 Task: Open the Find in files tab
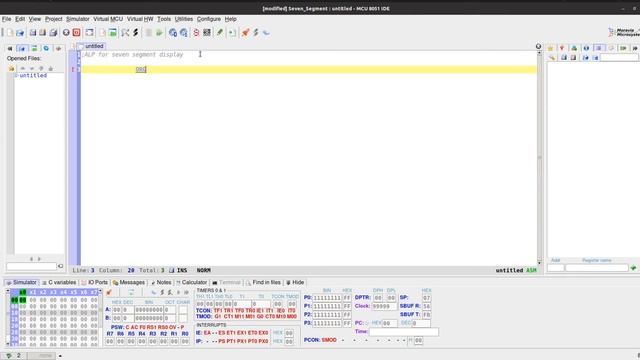pos(263,282)
